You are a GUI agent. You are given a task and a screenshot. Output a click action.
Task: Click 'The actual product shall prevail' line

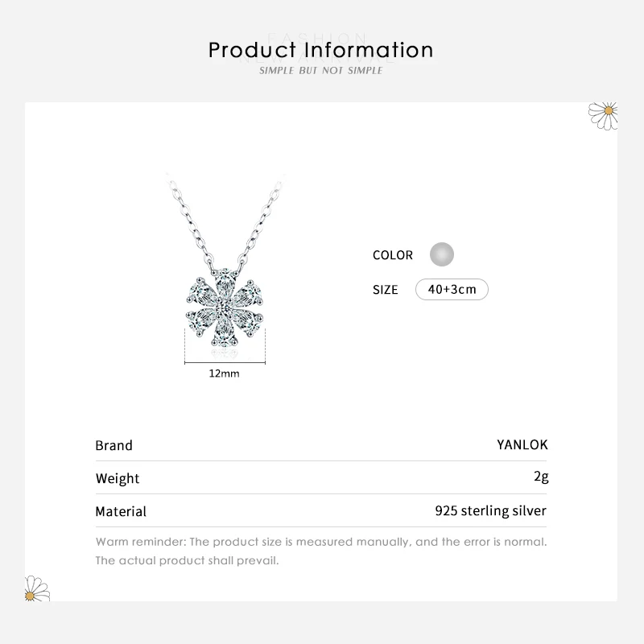[x=187, y=560]
